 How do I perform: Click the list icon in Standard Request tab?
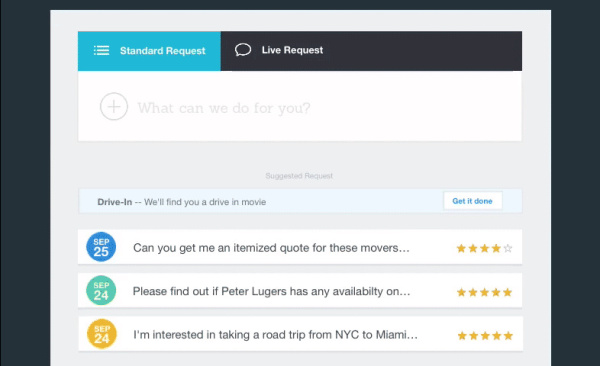(x=101, y=51)
